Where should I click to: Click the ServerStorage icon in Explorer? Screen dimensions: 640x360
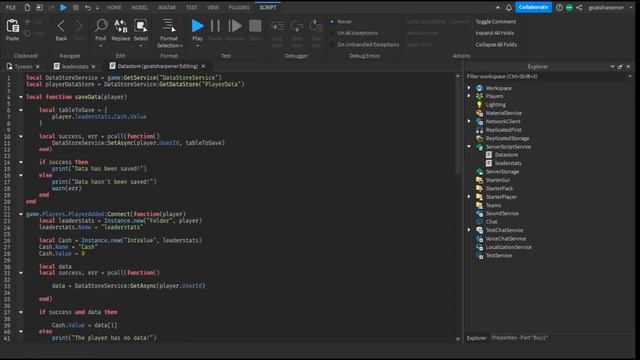[480, 172]
